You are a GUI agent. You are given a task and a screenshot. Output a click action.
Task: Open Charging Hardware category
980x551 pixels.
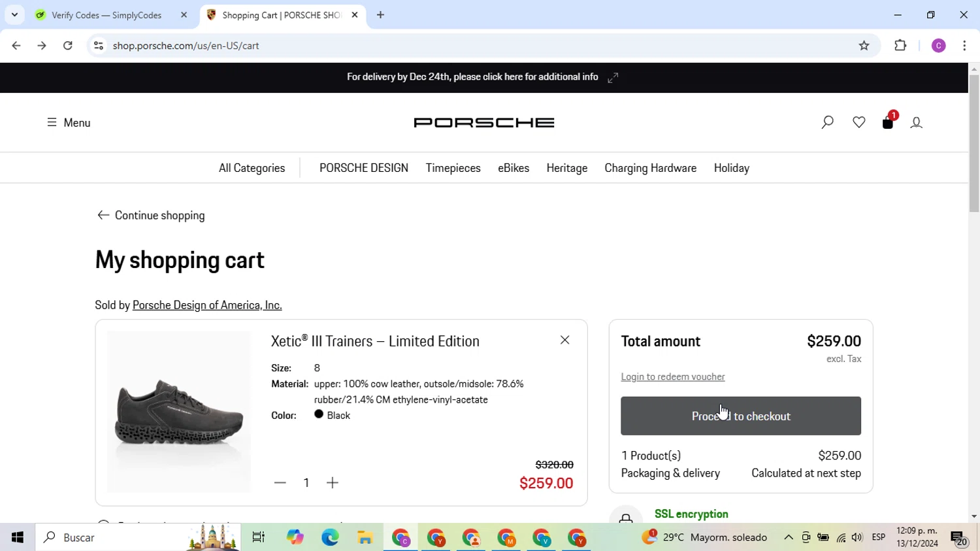[650, 168]
